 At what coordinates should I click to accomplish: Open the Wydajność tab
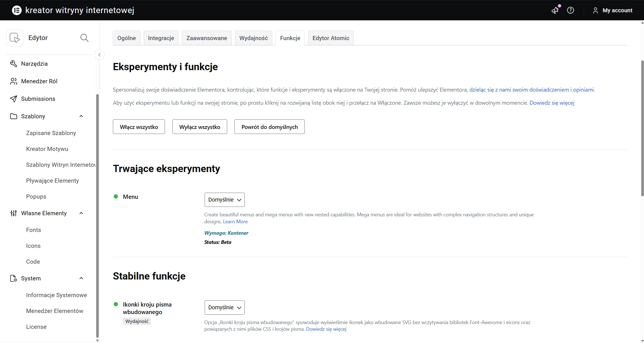(x=254, y=38)
